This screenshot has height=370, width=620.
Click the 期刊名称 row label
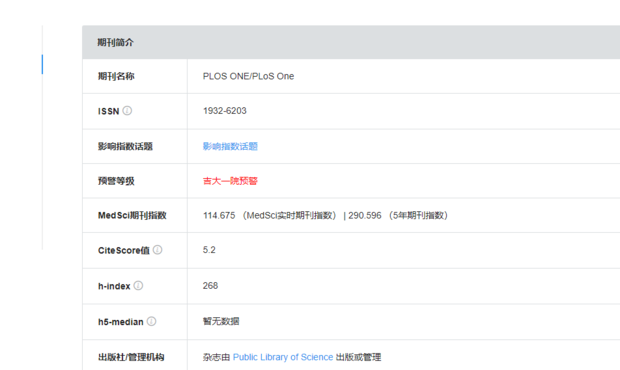(x=116, y=76)
